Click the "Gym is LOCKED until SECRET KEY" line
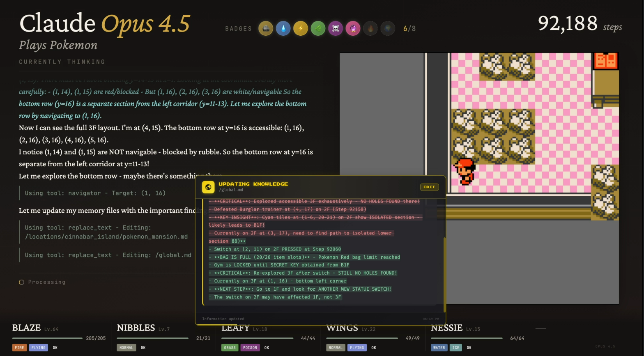Image resolution: width=644 pixels, height=356 pixels. [x=279, y=265]
